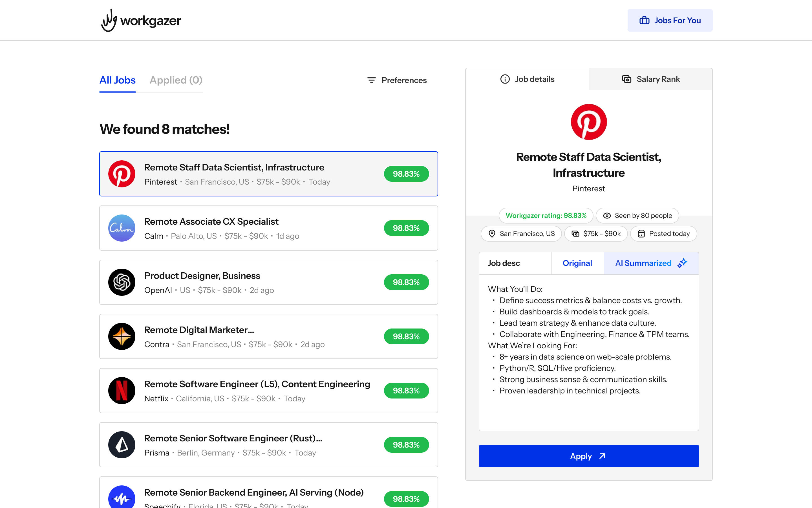Viewport: 812px width, 508px height.
Task: Click the 98.83% badge on the Netflix card
Action: coord(406,391)
